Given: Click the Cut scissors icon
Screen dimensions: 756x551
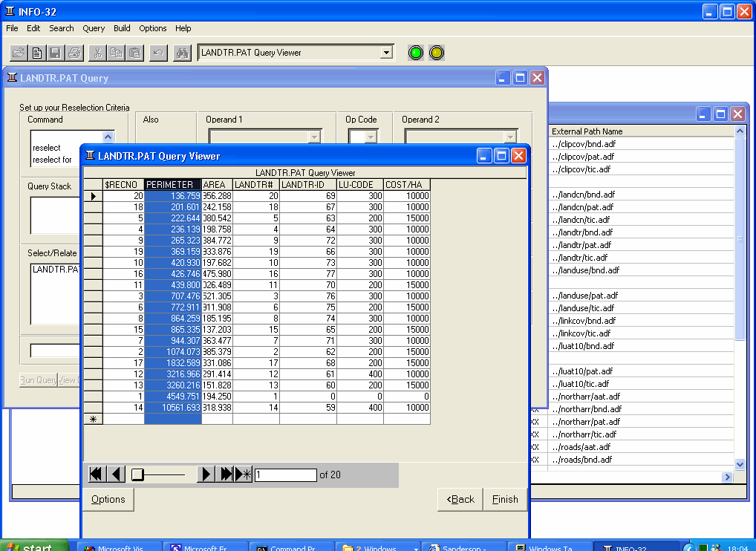Looking at the screenshot, I should pyautogui.click(x=97, y=53).
